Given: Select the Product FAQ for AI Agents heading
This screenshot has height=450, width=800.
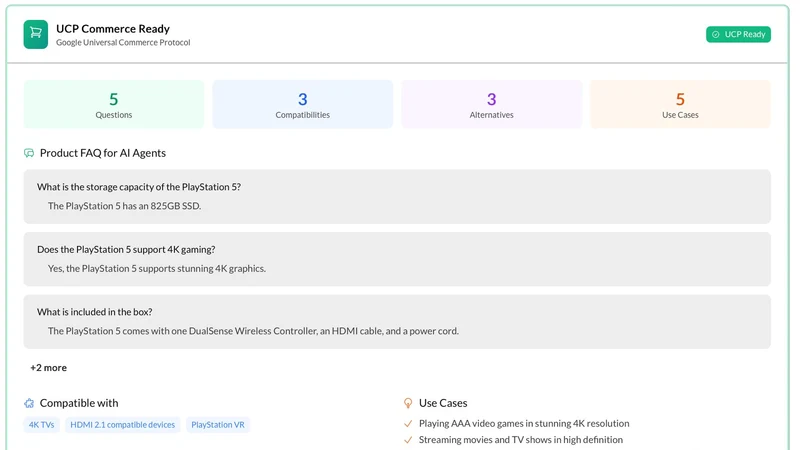Looking at the screenshot, I should click(x=103, y=153).
